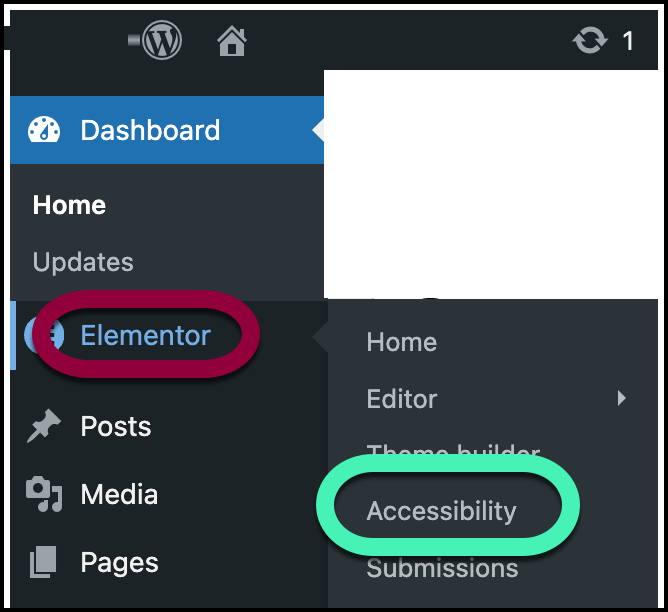Open the Dashboard menu
The width and height of the screenshot is (668, 612).
pyautogui.click(x=150, y=130)
